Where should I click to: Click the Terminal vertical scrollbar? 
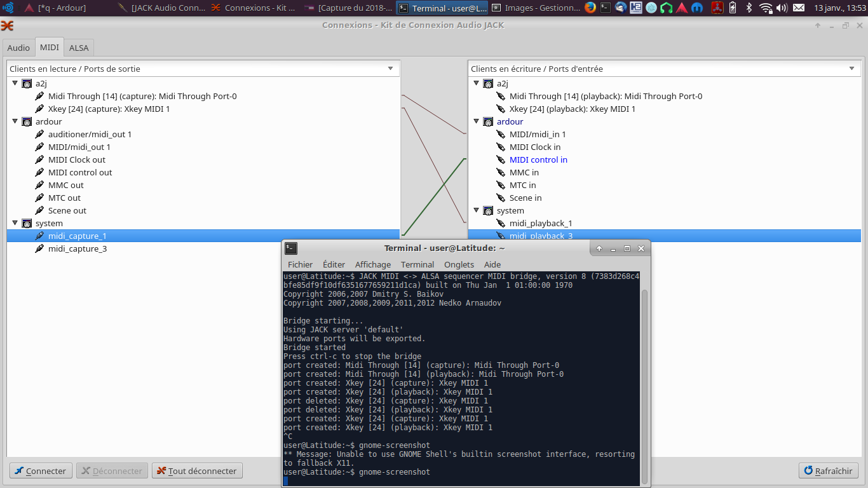pos(645,386)
